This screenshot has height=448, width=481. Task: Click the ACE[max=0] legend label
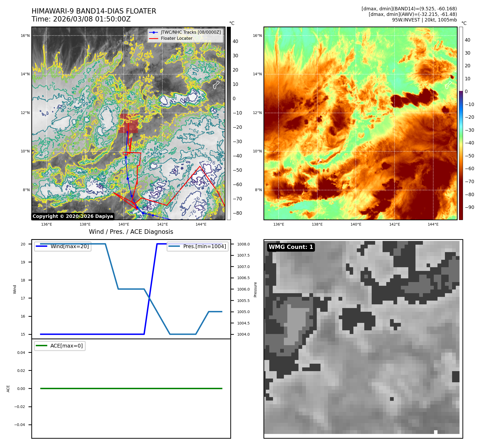pos(66,346)
